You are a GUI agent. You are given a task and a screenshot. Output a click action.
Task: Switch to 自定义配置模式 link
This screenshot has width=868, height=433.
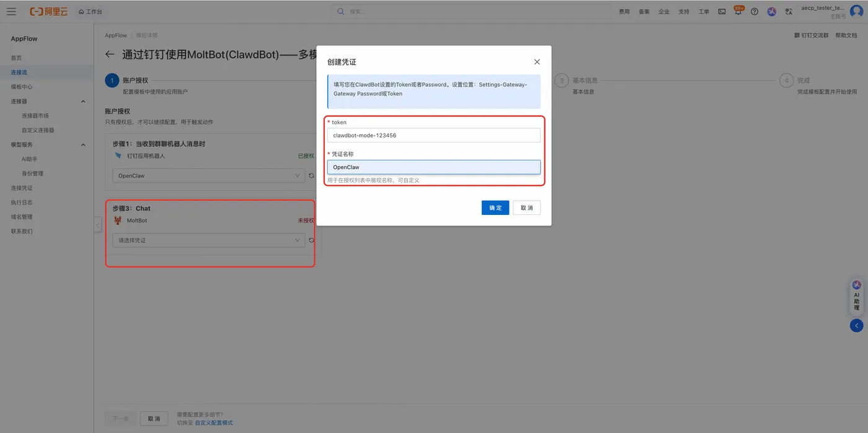point(214,423)
